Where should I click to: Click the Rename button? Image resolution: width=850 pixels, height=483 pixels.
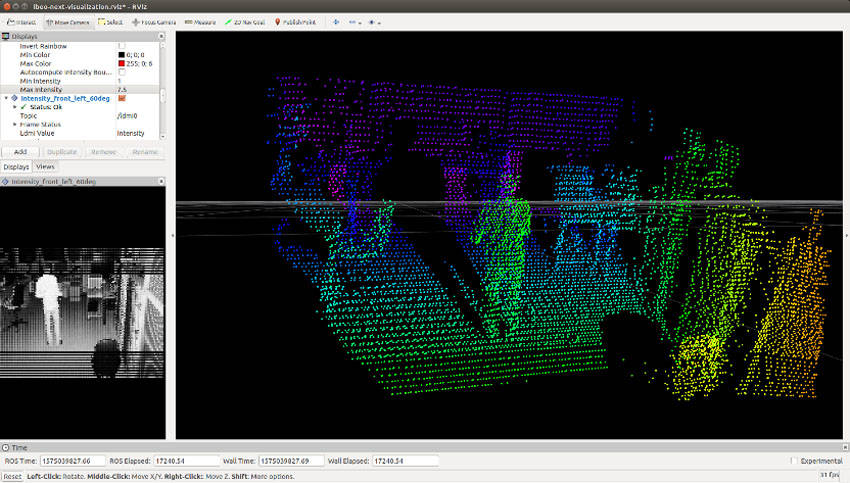coord(145,152)
